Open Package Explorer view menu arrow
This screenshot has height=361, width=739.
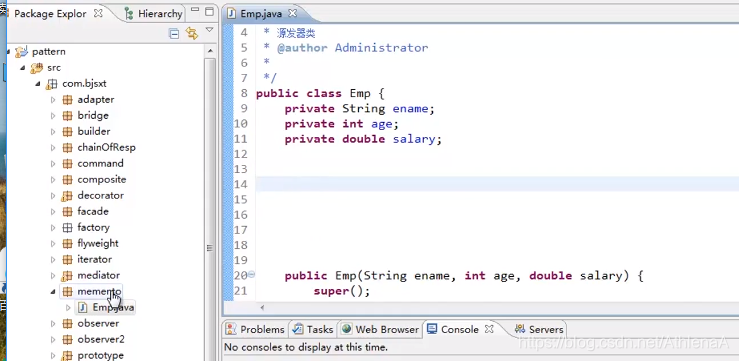coord(209,30)
